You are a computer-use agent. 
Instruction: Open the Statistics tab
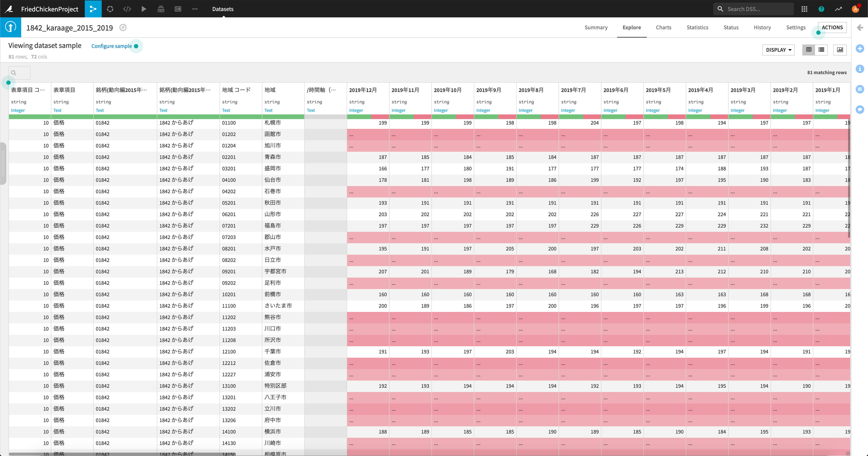[x=697, y=27]
